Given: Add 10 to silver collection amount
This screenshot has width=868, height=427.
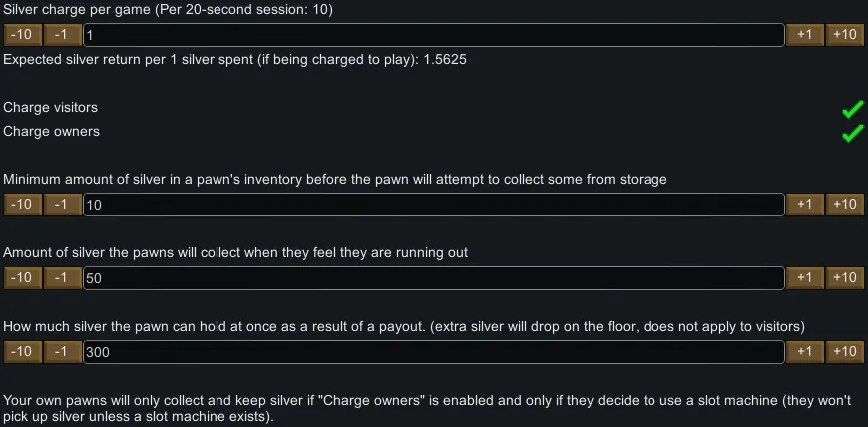Looking at the screenshot, I should (845, 278).
